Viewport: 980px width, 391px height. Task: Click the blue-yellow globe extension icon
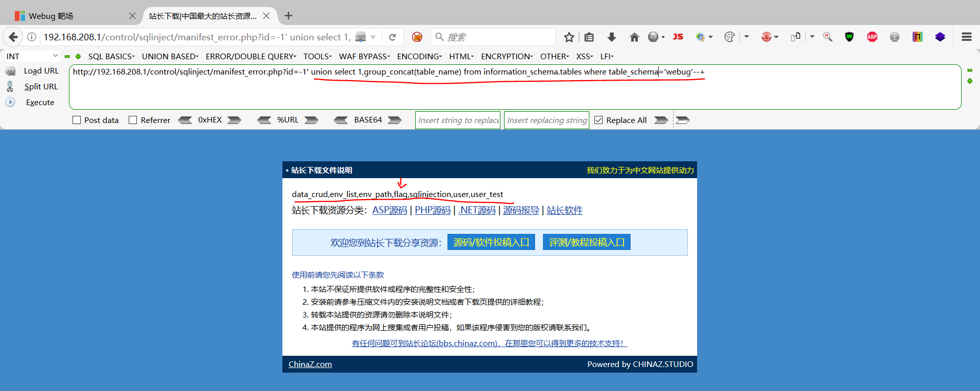click(701, 37)
